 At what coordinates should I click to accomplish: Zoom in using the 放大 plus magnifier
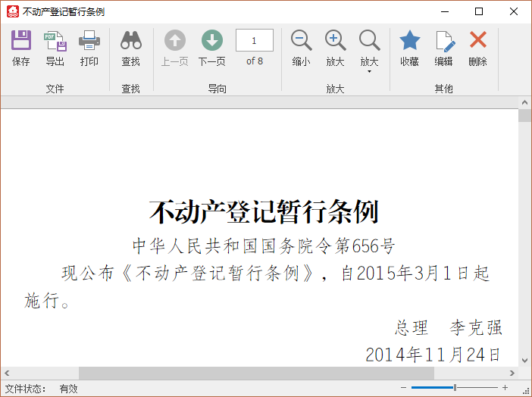click(335, 40)
